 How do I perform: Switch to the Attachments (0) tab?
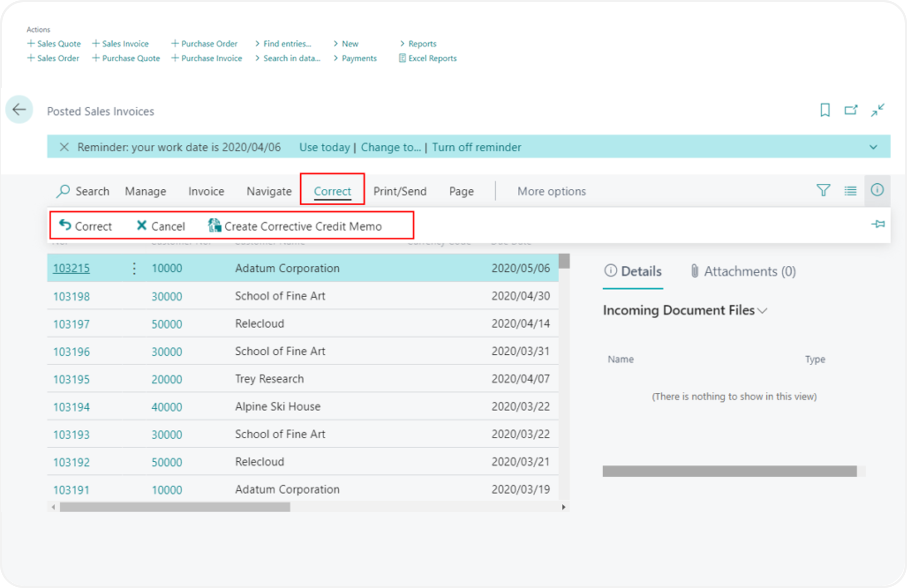[743, 271]
